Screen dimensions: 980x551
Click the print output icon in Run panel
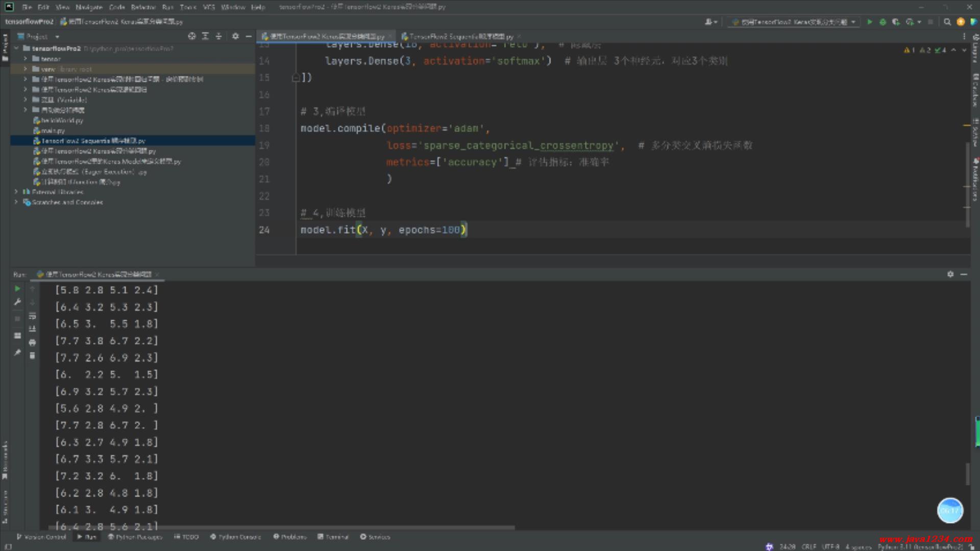tap(32, 342)
